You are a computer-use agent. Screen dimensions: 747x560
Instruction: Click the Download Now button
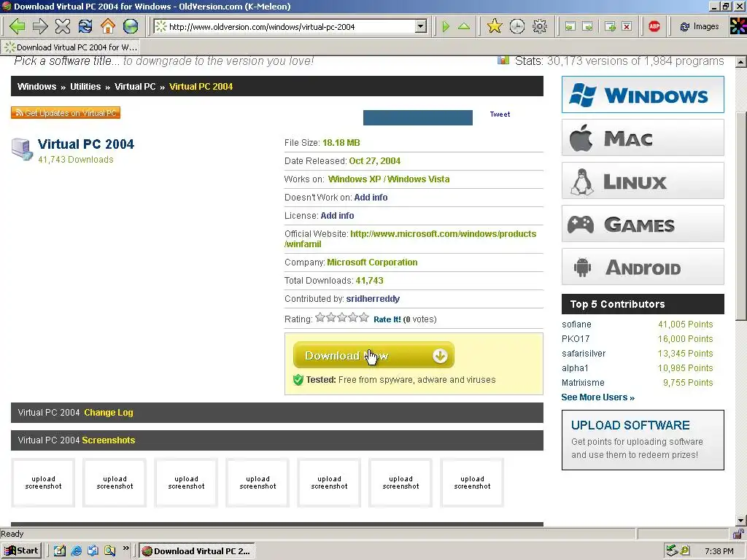point(373,355)
